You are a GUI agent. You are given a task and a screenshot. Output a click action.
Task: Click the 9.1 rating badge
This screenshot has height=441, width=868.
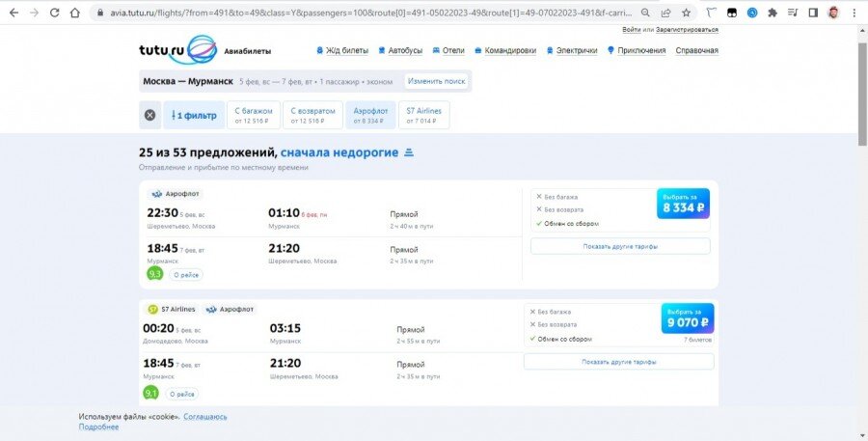coord(151,394)
